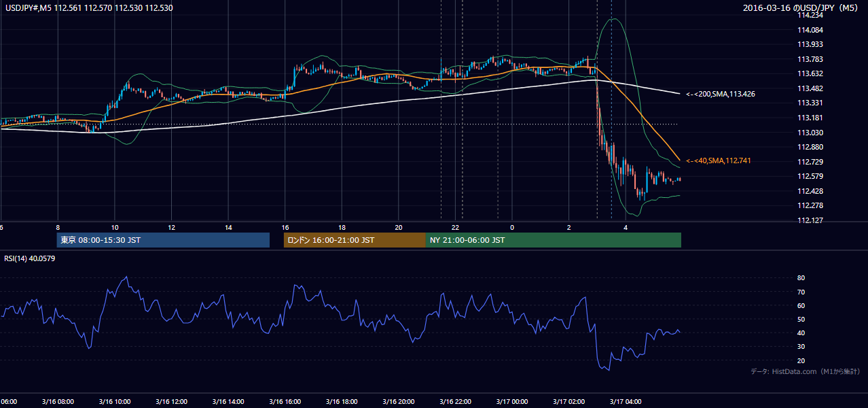
Task: Click the 3/16 22:00 bottom time label
Action: pos(456,402)
